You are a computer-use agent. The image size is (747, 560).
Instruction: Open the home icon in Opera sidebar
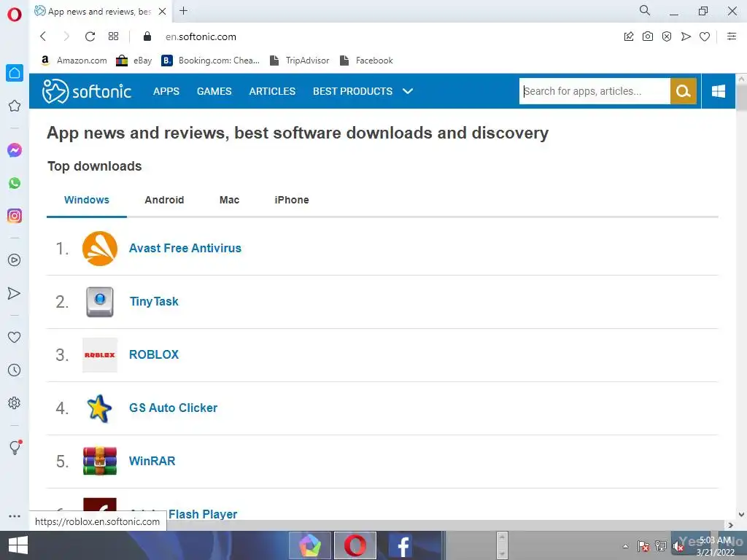15,73
